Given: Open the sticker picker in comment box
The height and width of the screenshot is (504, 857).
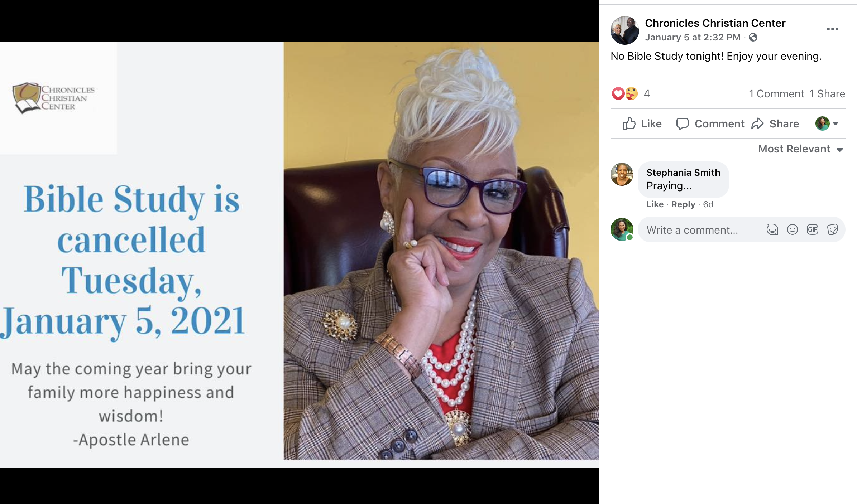Looking at the screenshot, I should [x=832, y=229].
